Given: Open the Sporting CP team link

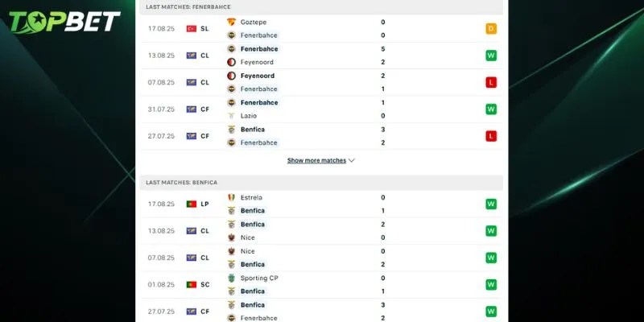Looking at the screenshot, I should pyautogui.click(x=258, y=278).
